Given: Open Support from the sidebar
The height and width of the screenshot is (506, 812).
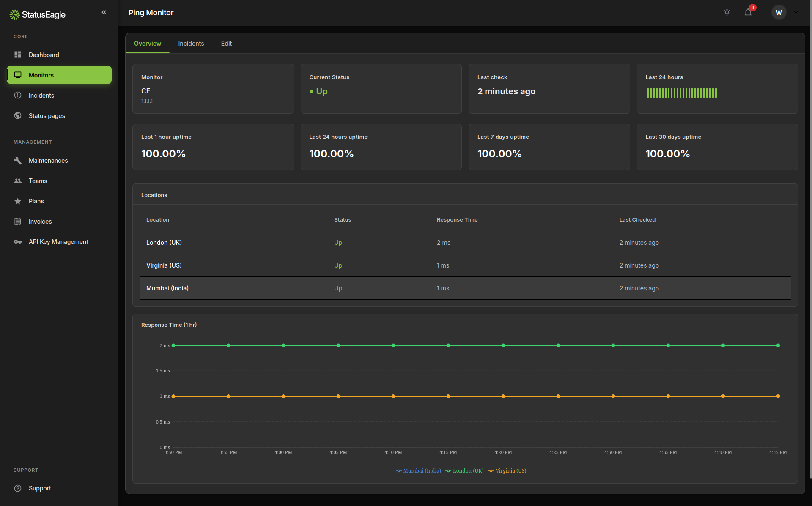Looking at the screenshot, I should (x=40, y=488).
